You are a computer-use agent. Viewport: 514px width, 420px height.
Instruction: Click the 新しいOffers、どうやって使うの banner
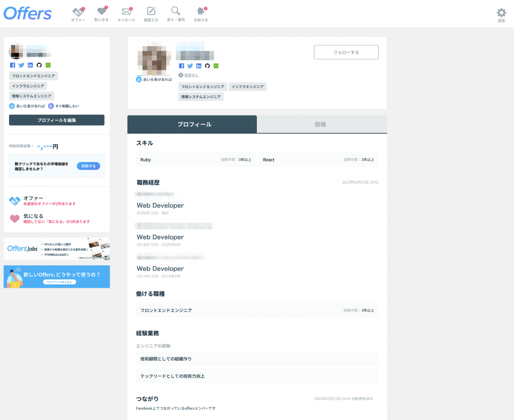point(57,277)
